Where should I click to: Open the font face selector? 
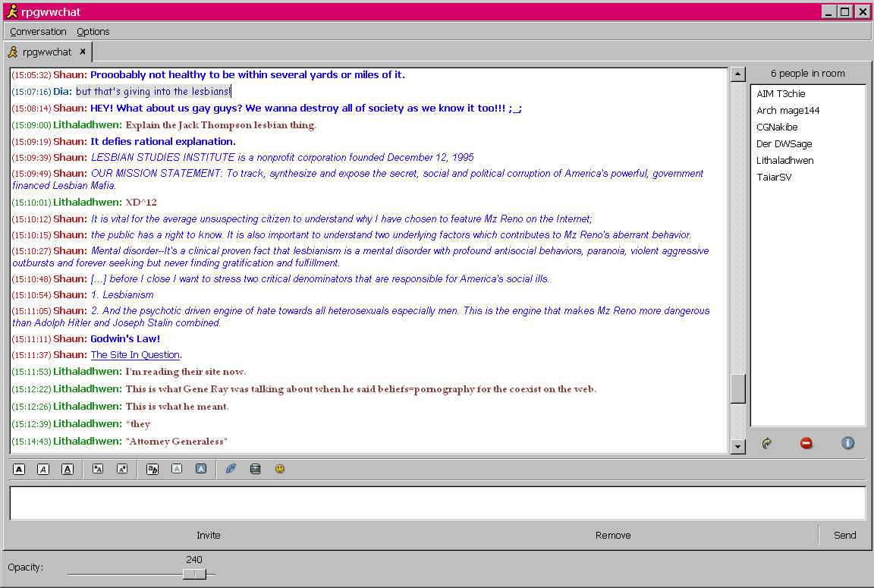(x=152, y=470)
